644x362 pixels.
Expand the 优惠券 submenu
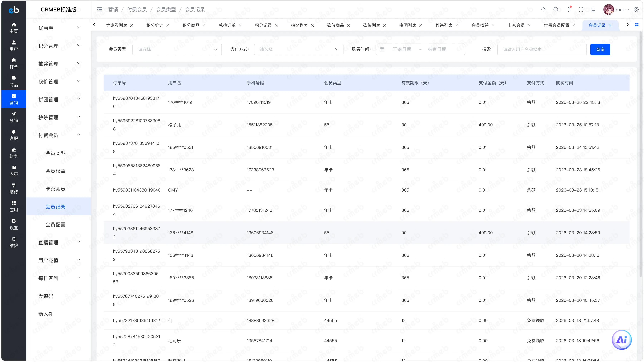click(x=59, y=28)
